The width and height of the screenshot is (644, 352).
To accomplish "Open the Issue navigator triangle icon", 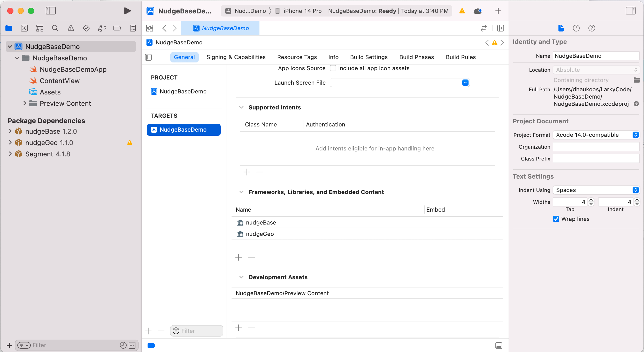I will coord(71,28).
